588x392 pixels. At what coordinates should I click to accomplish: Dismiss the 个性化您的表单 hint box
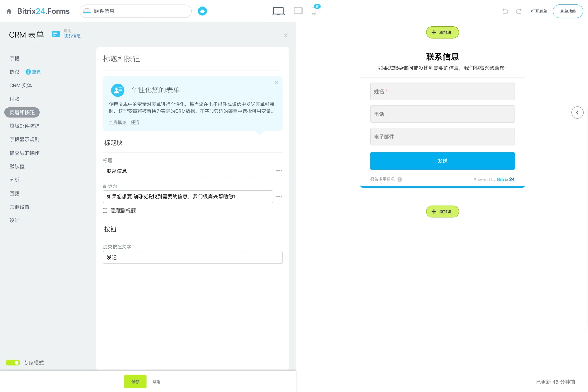[x=276, y=82]
